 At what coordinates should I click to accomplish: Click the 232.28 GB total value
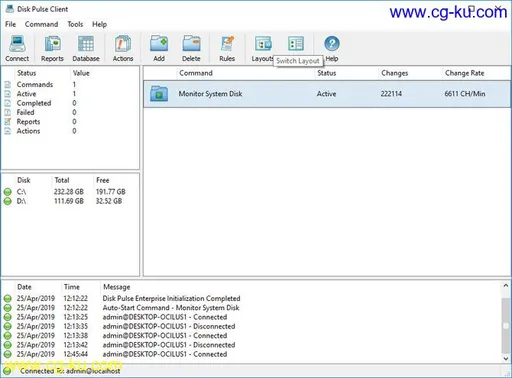click(x=69, y=192)
